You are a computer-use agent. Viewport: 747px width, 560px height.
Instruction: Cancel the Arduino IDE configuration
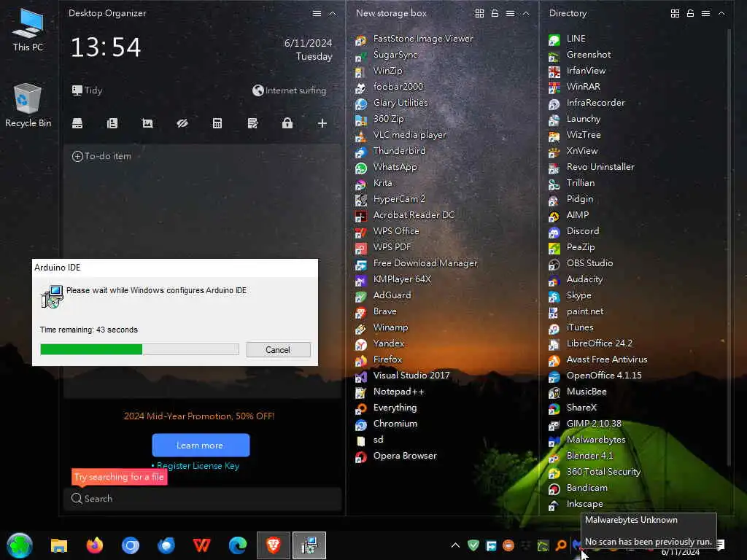278,350
